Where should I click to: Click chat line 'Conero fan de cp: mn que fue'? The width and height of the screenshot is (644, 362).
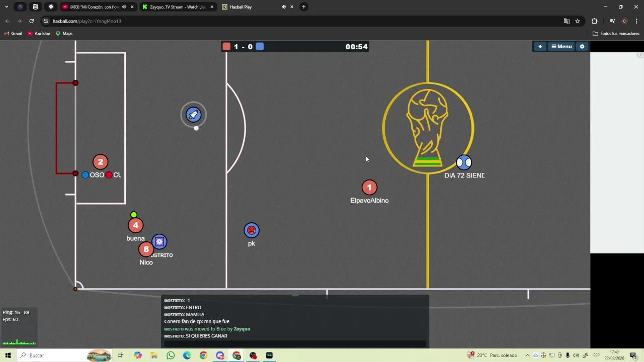coord(197,321)
